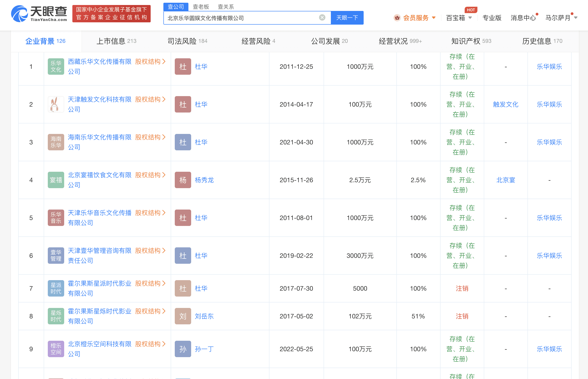Screen dimensions: 588x379
Task: Click the 宴禧 company logo icon
Action: coord(56,180)
